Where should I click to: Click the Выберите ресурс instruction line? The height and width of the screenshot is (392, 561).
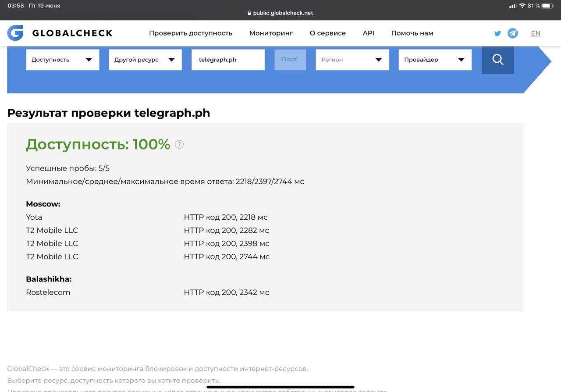114,380
